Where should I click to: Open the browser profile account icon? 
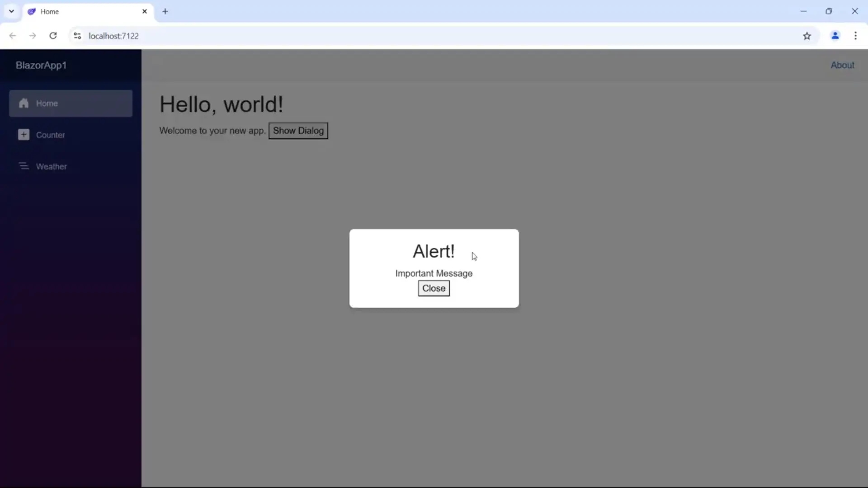[x=835, y=36]
